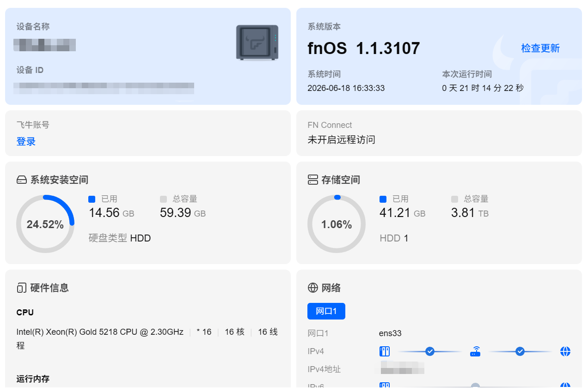
Task: Click the network globe icon
Action: 313,288
